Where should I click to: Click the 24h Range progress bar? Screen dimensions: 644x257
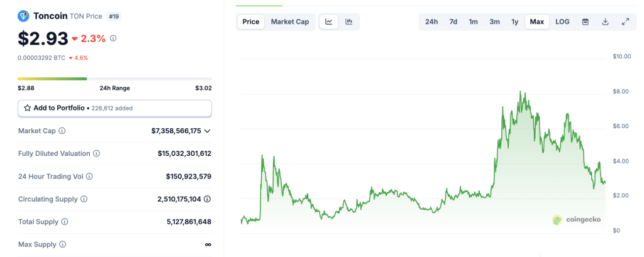click(x=114, y=79)
